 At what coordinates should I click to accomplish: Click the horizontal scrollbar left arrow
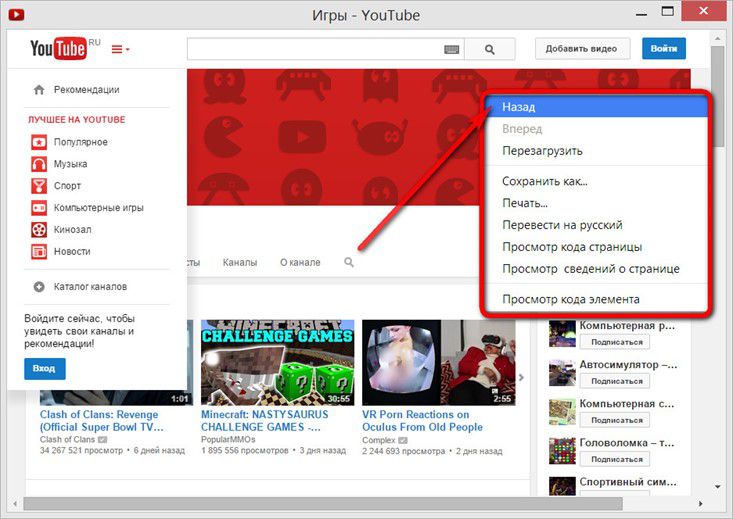tap(15, 504)
